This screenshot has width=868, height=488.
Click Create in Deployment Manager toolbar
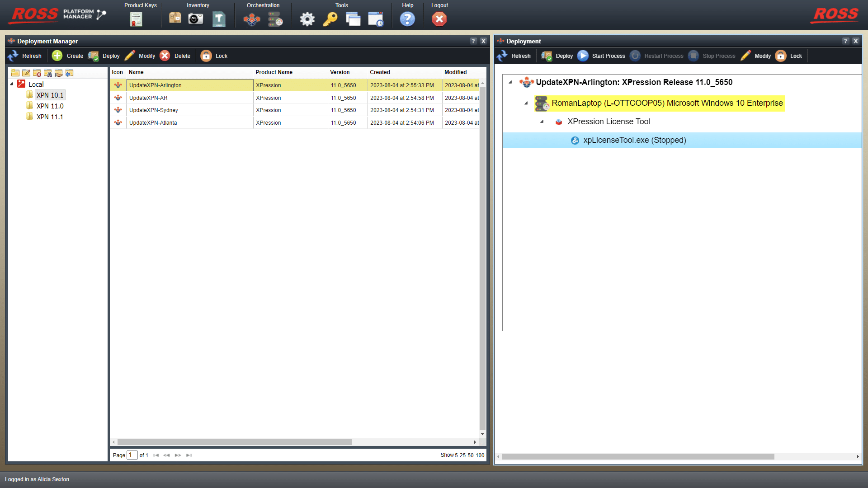click(x=68, y=56)
